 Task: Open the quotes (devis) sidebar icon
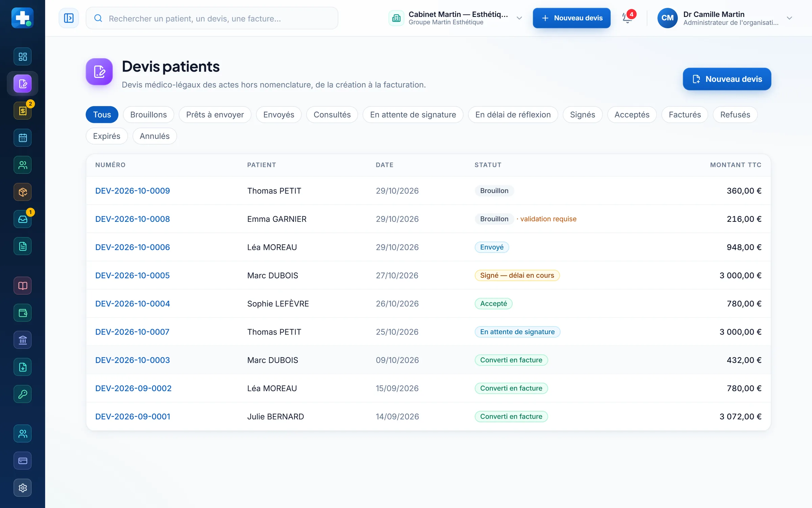point(23,84)
